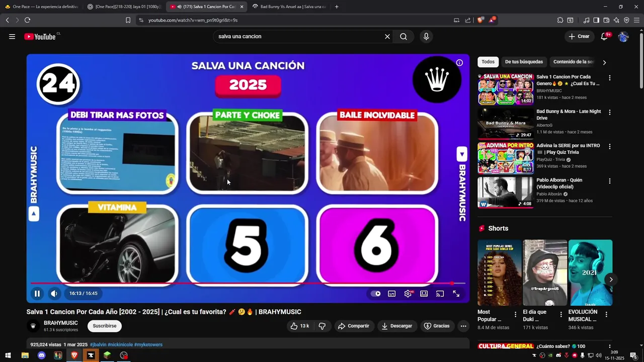This screenshot has width=644, height=362.
Task: Open options for Most Popular short
Action: click(515, 314)
